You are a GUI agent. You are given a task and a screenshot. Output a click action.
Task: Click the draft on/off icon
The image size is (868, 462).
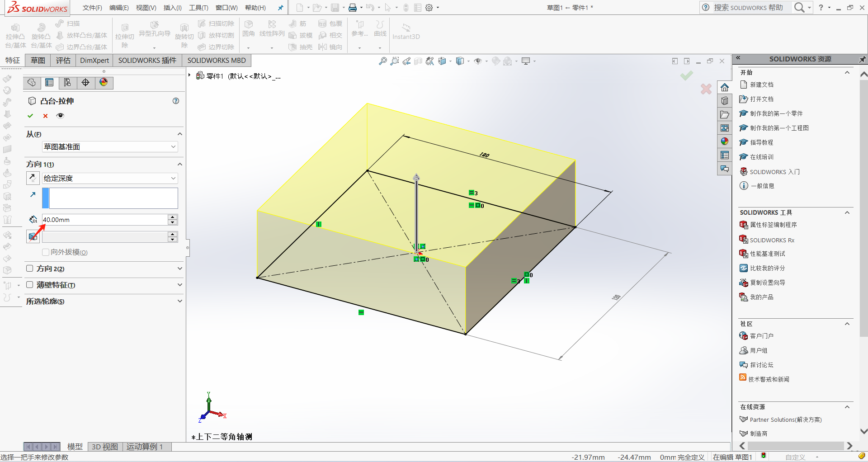tap(33, 236)
